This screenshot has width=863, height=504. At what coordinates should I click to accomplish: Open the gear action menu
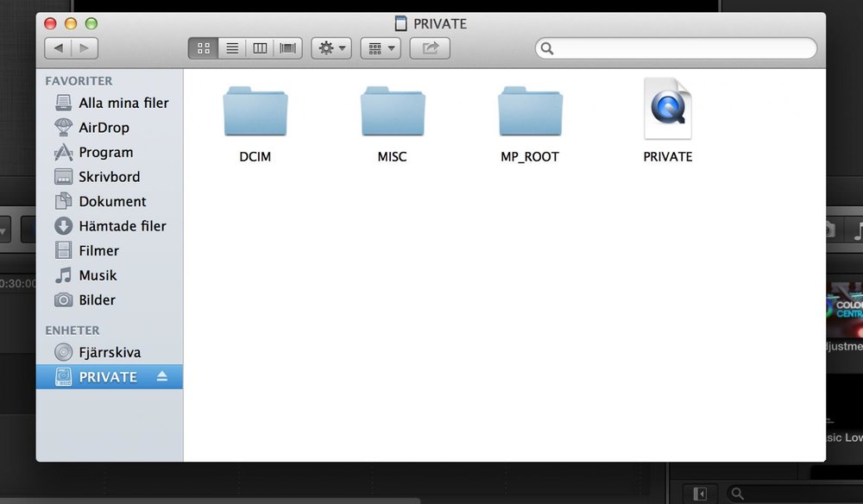click(331, 48)
